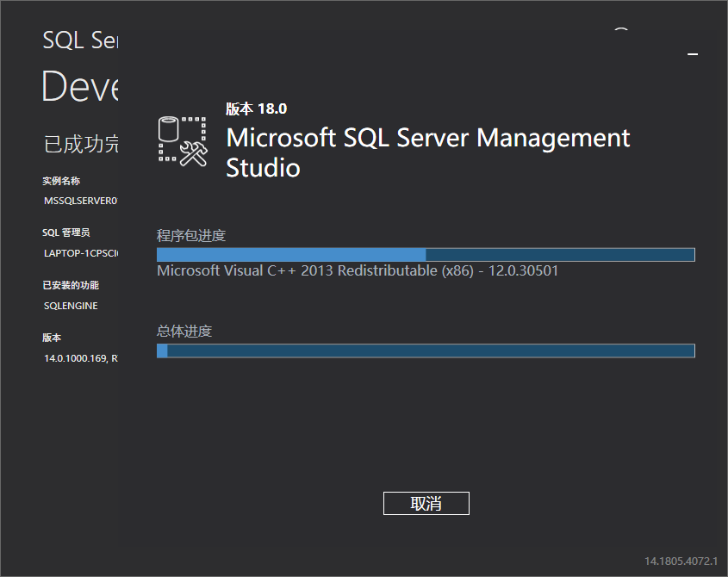Screen dimensions: 728x577
Task: Select the SQL 管理员 label in background window
Action: click(66, 233)
